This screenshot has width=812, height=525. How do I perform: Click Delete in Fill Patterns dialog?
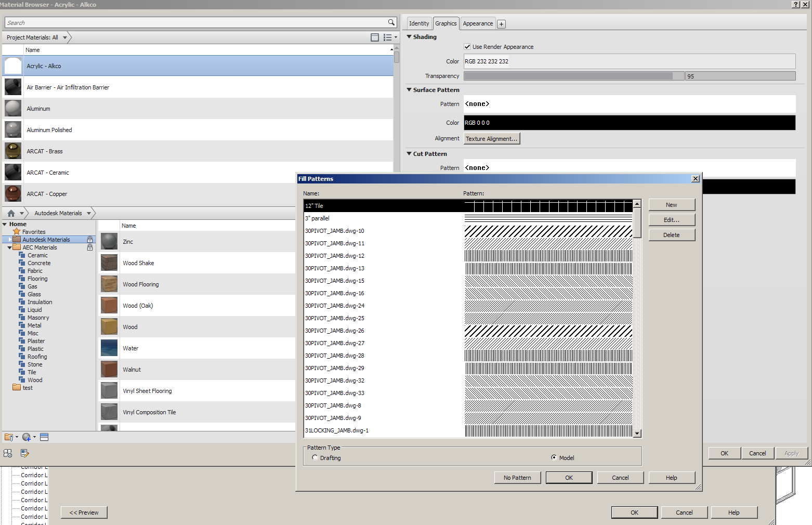(x=672, y=235)
